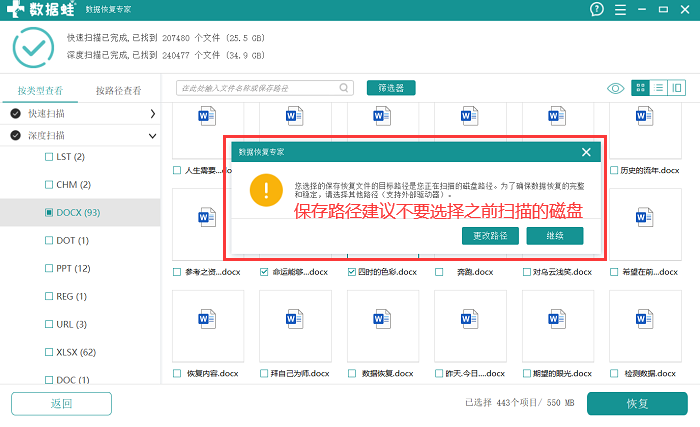Open the 筛选器 filter dropdown

tap(391, 88)
